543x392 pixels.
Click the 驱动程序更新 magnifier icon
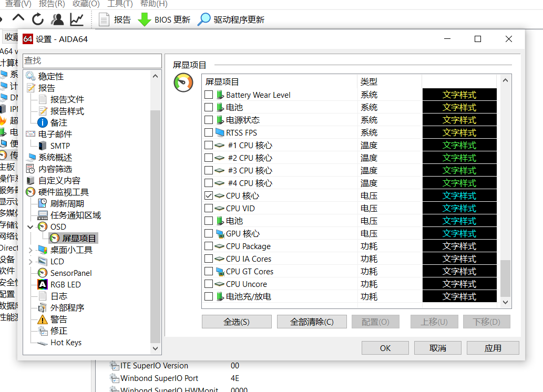[204, 19]
